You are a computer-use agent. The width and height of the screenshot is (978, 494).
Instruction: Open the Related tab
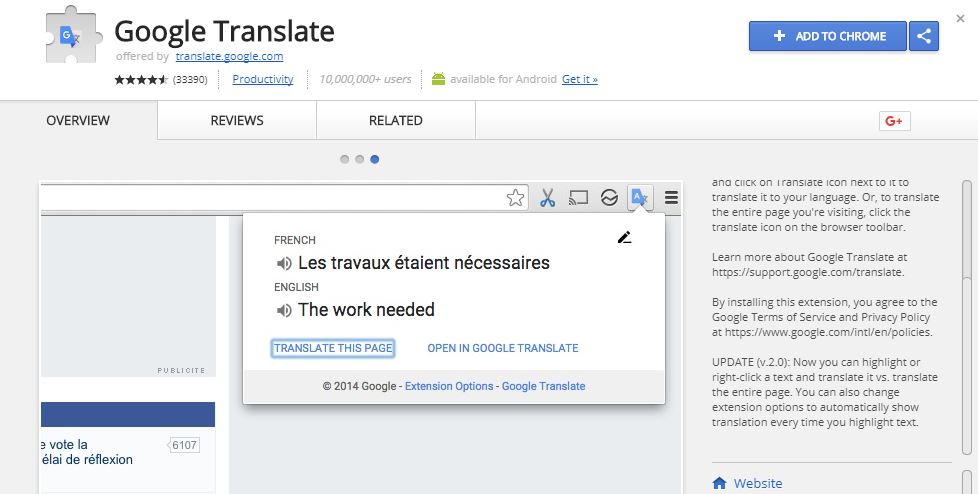395,120
